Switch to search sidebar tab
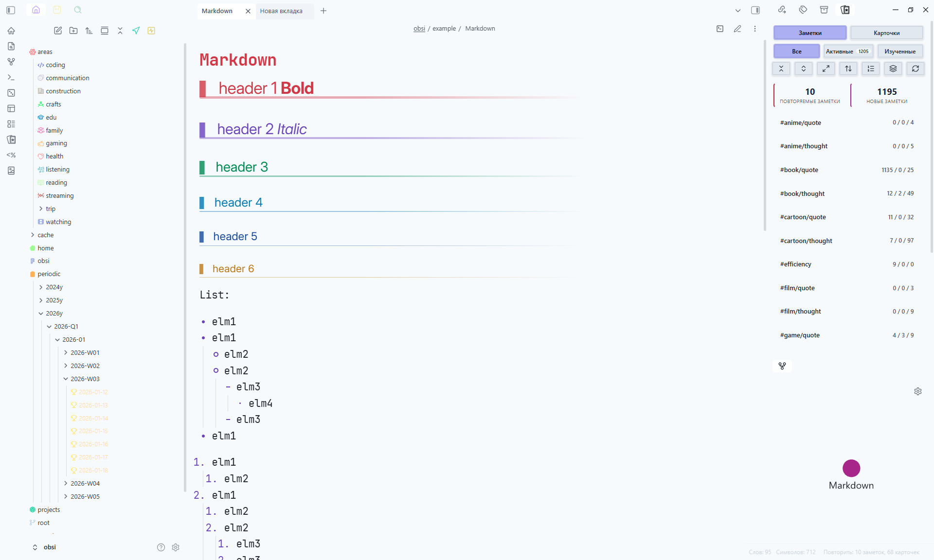 pos(78,10)
